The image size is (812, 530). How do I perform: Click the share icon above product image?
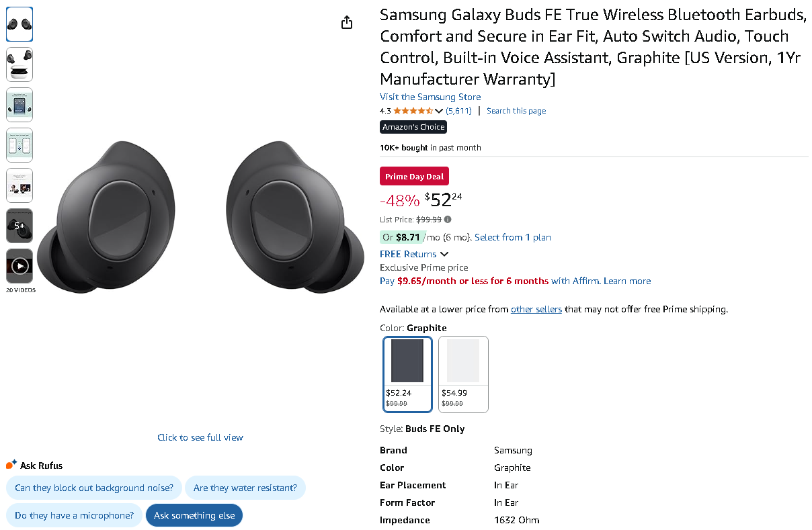pos(347,22)
